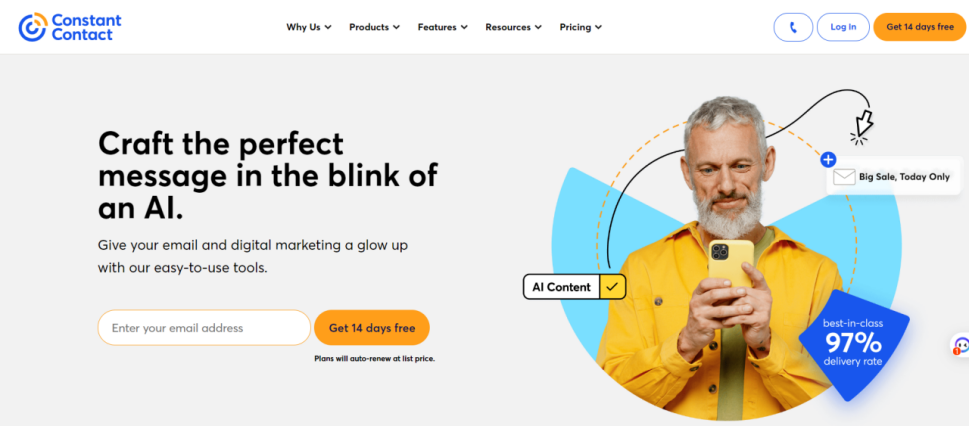Image resolution: width=969 pixels, height=426 pixels.
Task: Click the Log In button
Action: pos(843,27)
